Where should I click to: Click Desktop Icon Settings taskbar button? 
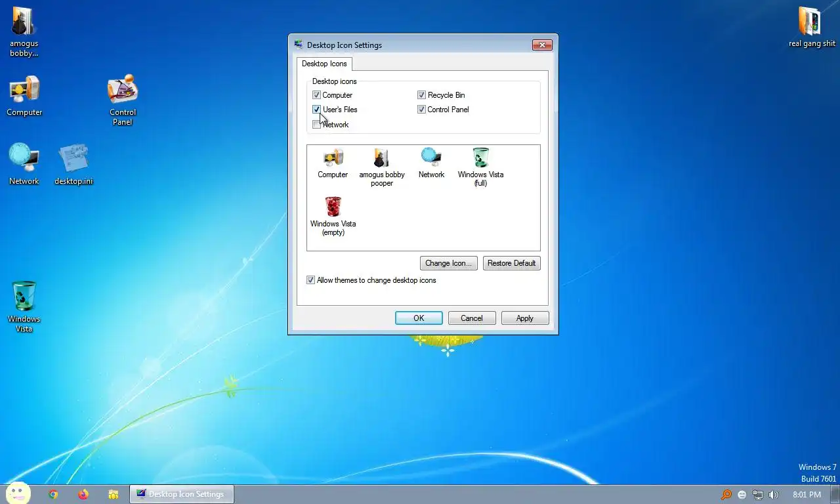(x=182, y=494)
